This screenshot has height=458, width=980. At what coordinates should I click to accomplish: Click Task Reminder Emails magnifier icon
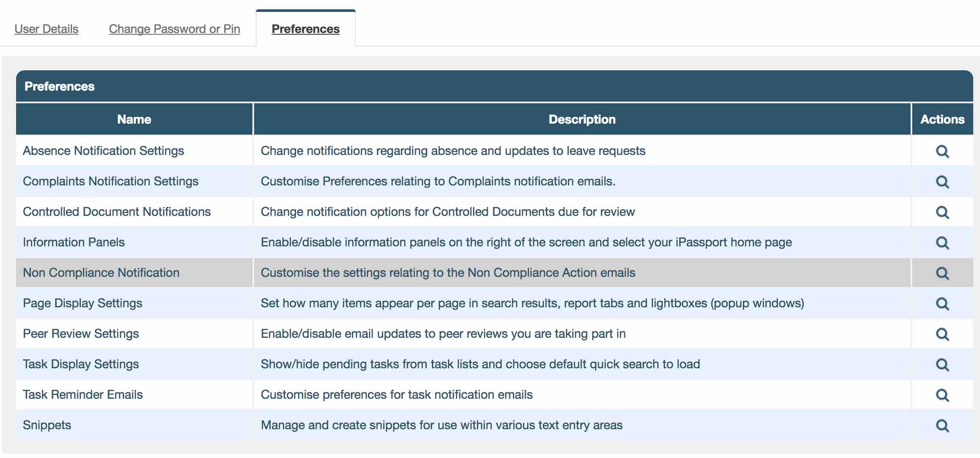point(942,395)
